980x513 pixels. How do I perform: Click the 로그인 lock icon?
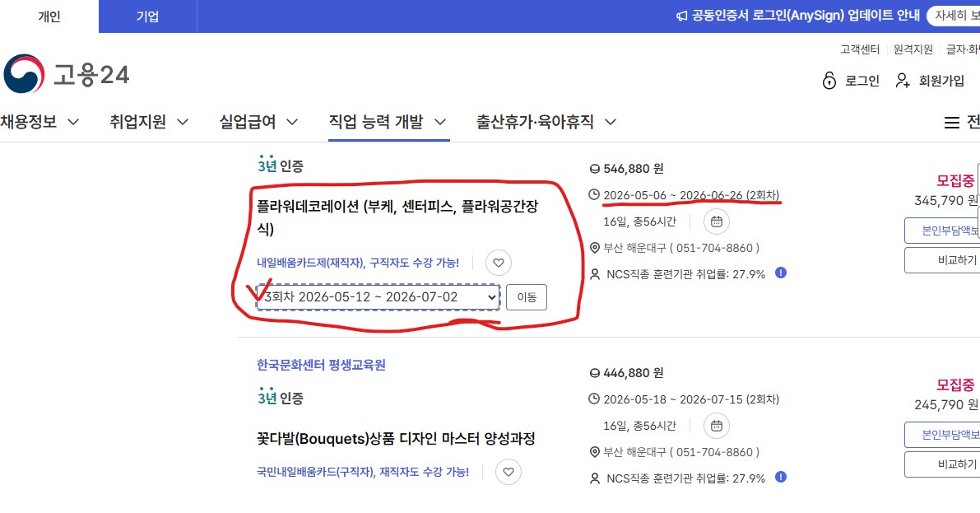pyautogui.click(x=829, y=80)
